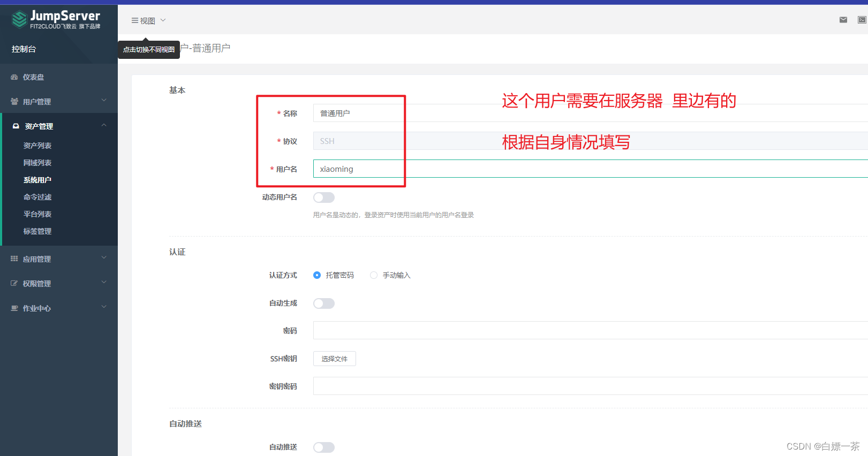Click the 基本 section heading

tap(177, 90)
